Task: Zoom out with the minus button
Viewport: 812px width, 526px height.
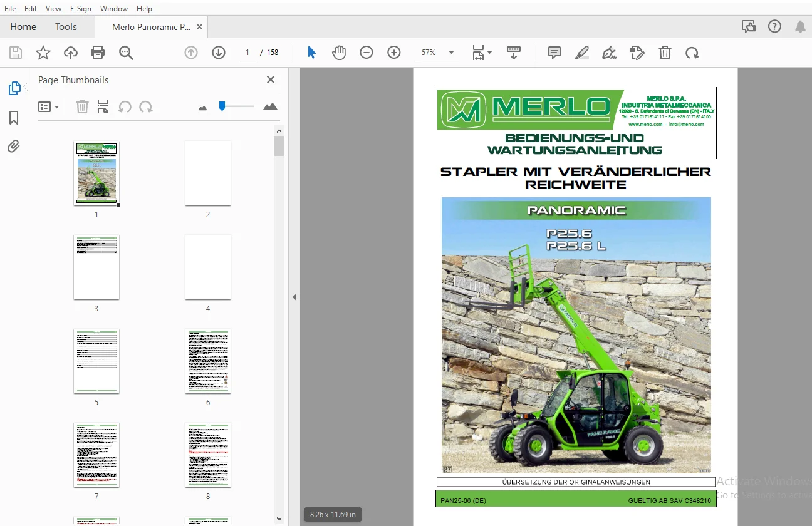Action: (367, 53)
